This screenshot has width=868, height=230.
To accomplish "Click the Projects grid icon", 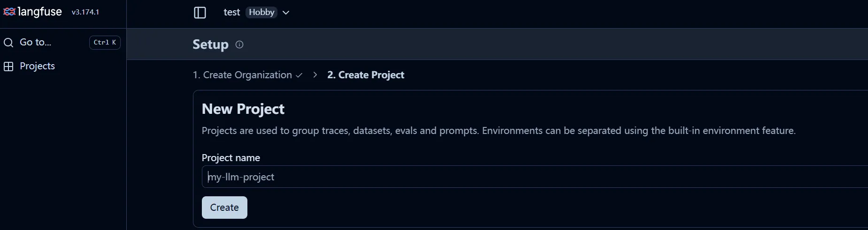I will 8,67.
